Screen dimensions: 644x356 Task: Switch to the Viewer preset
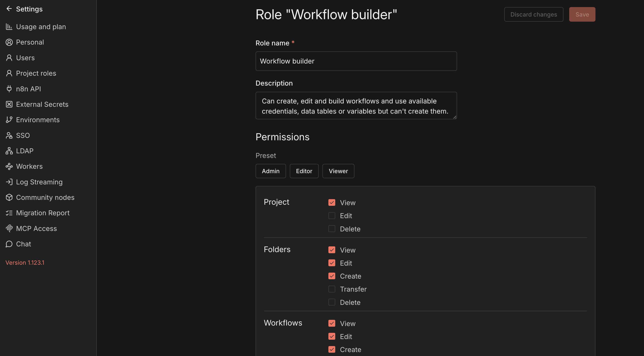coord(338,171)
